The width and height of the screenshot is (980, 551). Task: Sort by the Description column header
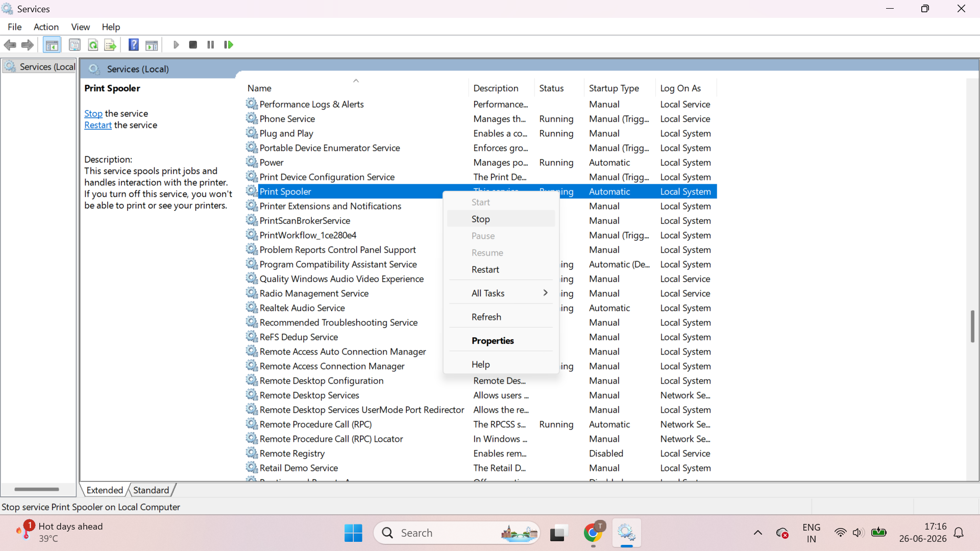501,88
